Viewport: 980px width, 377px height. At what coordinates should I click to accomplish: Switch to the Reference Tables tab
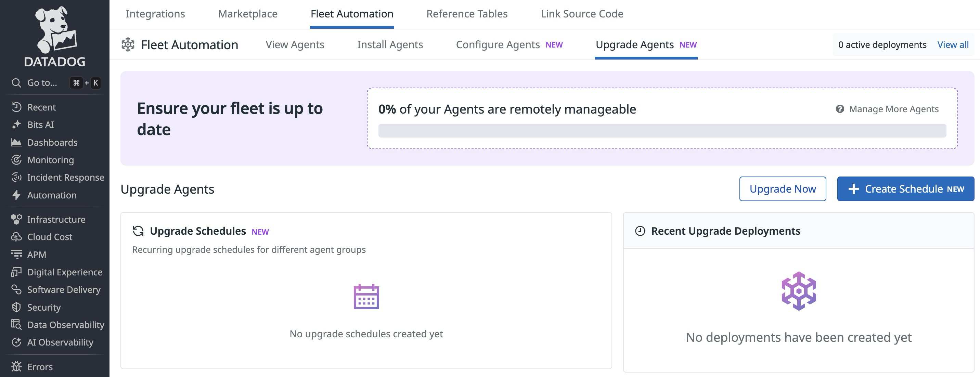pos(467,14)
